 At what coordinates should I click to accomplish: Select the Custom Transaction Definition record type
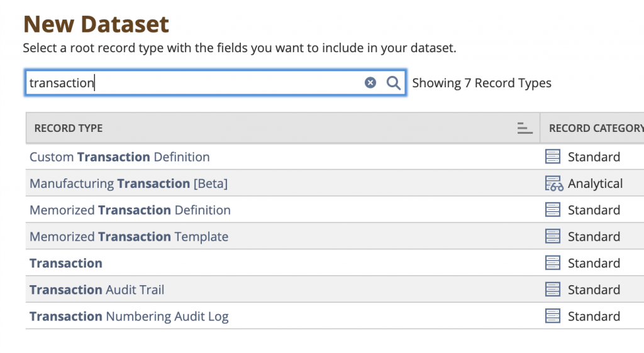(119, 157)
